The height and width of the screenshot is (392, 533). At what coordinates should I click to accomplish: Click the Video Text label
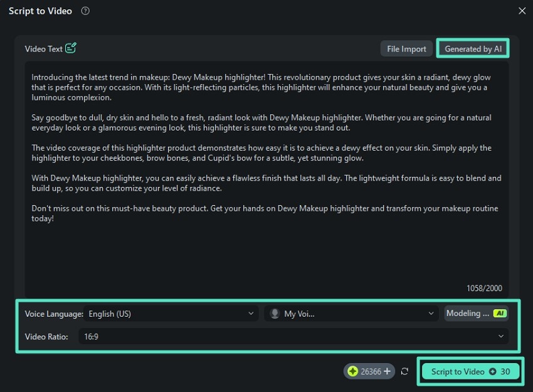43,49
